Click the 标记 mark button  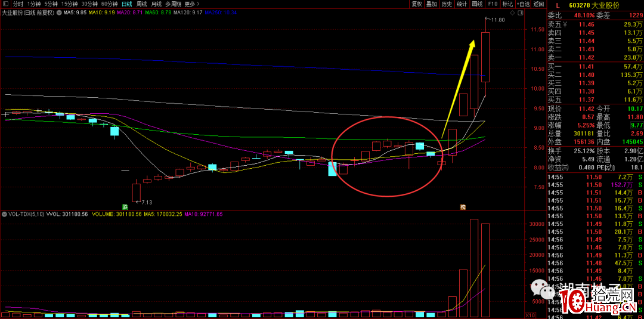point(507,4)
